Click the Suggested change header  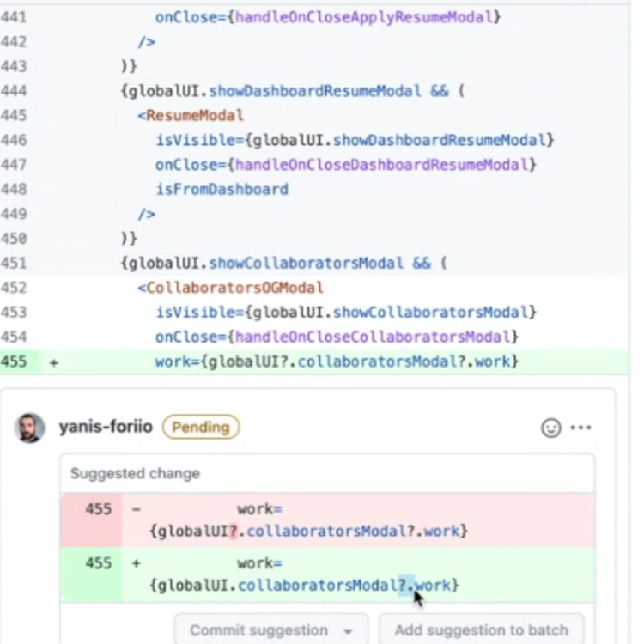(135, 473)
